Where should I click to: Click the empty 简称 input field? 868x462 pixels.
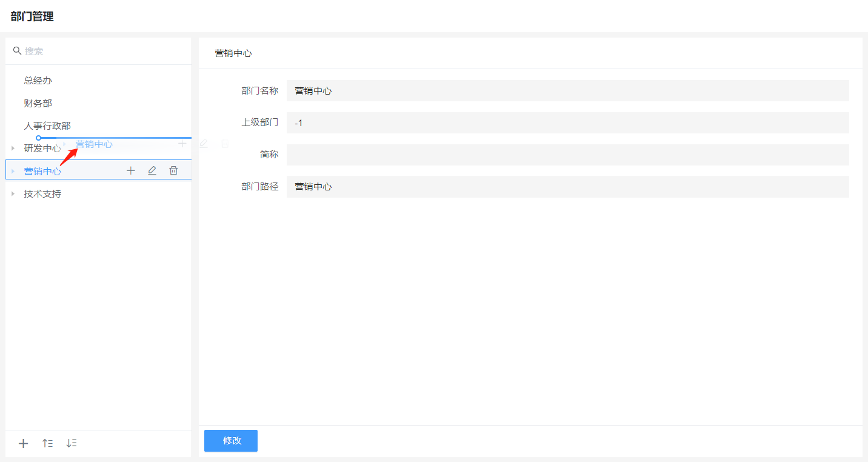(x=567, y=155)
